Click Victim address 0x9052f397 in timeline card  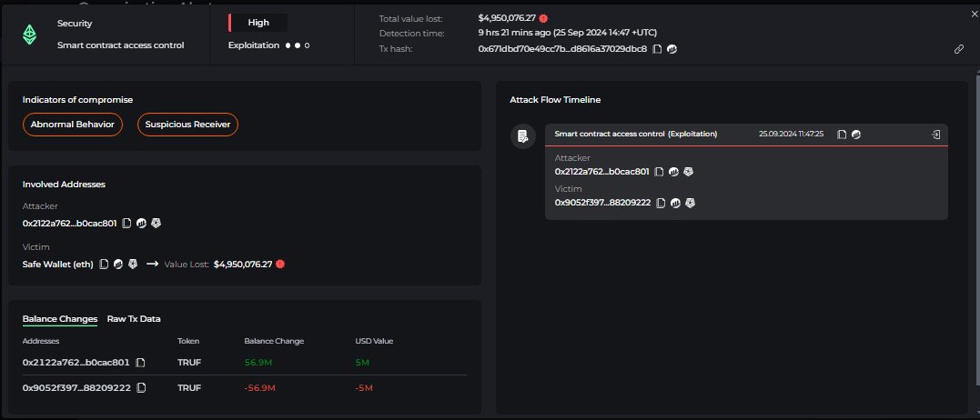602,203
